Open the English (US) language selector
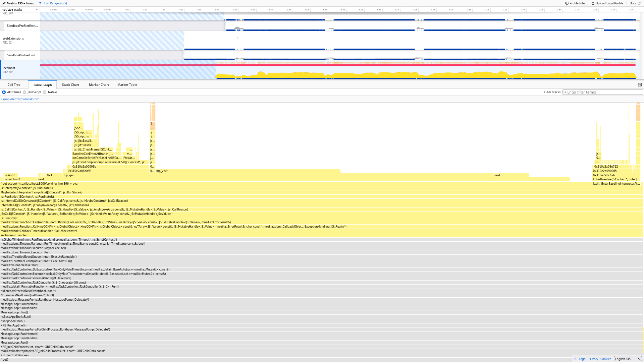Viewport: 644px width, 362px height. 628,359
